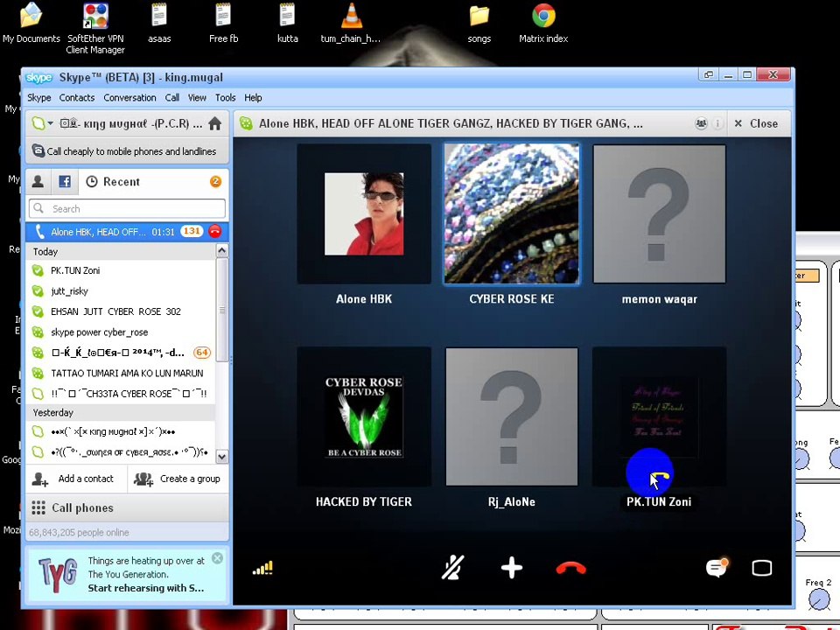Screen dimensions: 840x630
Task: Select CYBER ROSE KE participant thumbnail
Action: click(x=512, y=213)
